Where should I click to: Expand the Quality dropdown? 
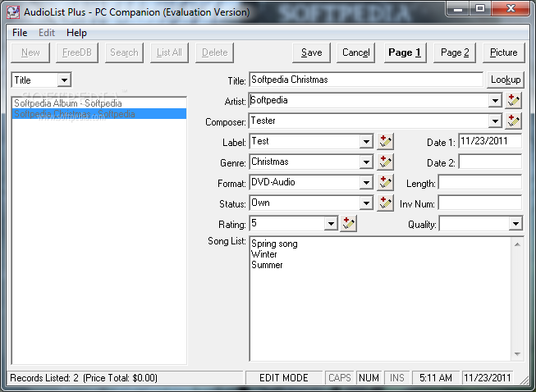click(515, 224)
